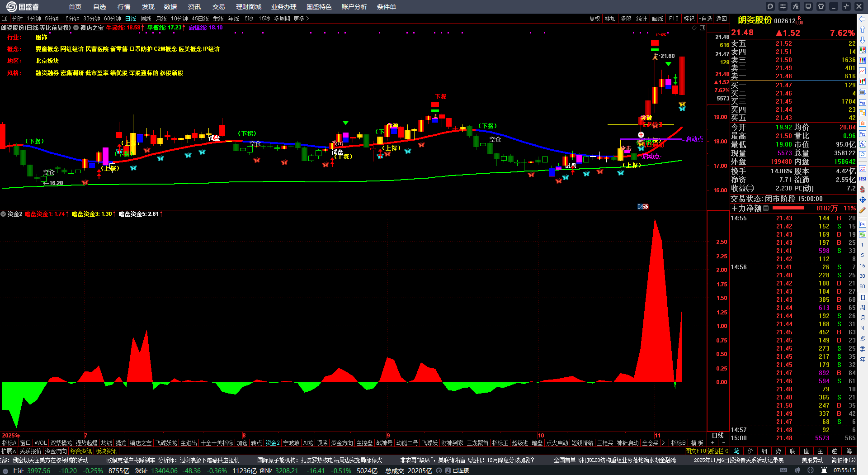Switch chart to 周线 weekly period
The image size is (868, 475).
click(x=146, y=19)
